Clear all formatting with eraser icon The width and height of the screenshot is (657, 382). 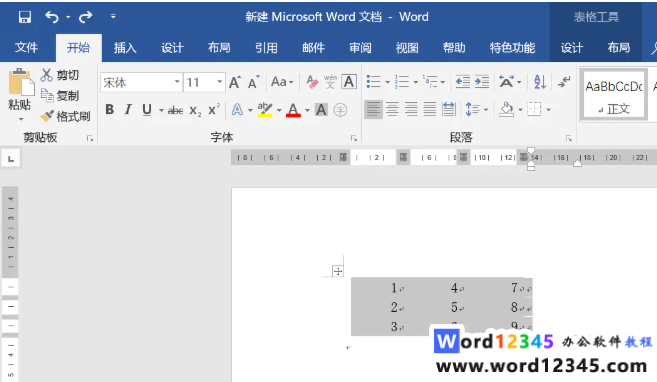pyautogui.click(x=312, y=82)
